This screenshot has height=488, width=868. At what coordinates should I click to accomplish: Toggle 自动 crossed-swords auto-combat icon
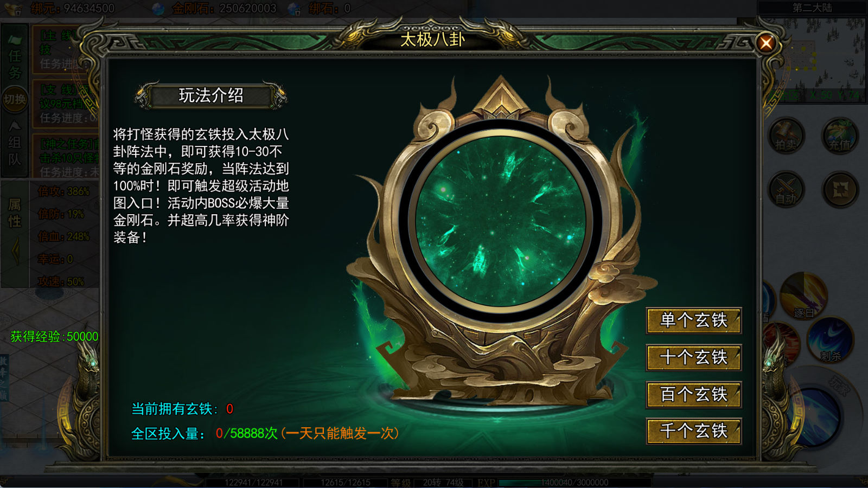786,190
